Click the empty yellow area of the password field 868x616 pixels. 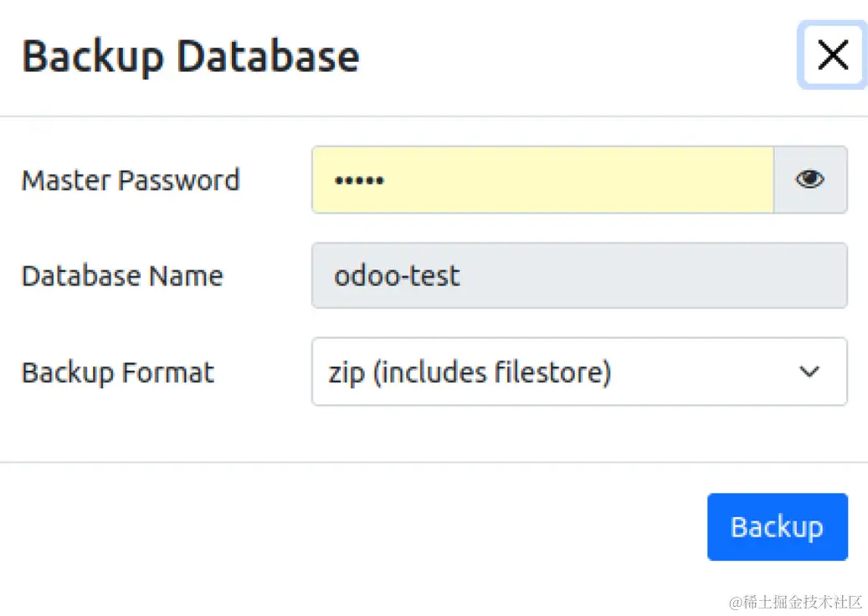586,180
